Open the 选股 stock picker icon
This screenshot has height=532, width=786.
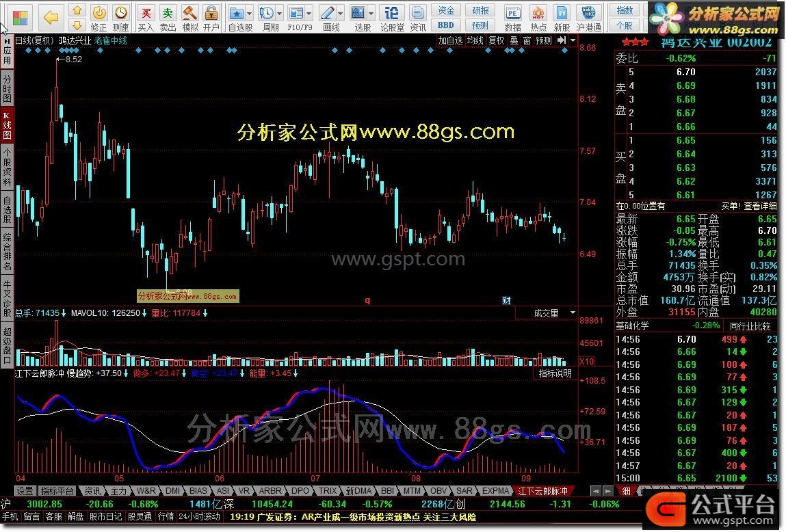pyautogui.click(x=358, y=14)
